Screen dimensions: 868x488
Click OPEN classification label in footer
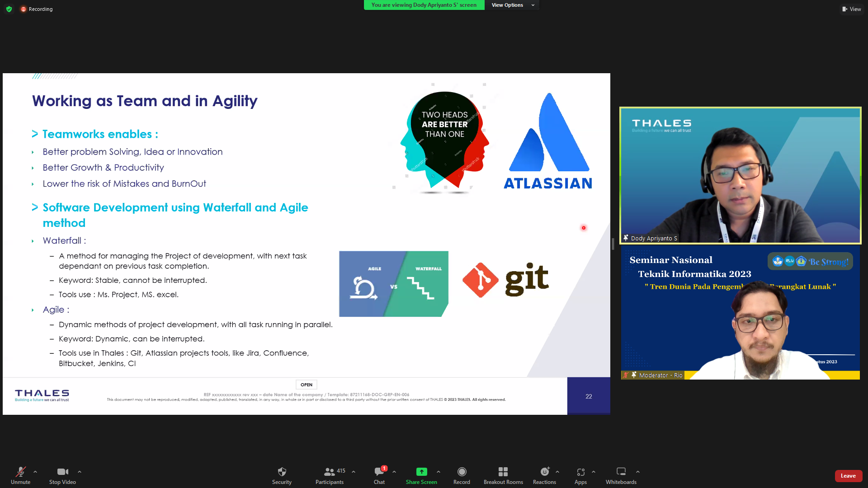[307, 385]
